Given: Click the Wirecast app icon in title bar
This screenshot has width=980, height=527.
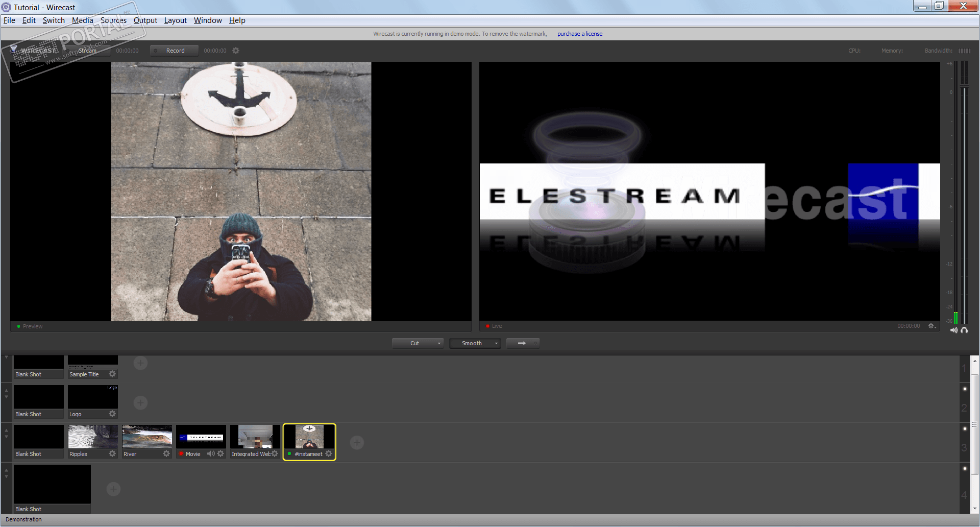Looking at the screenshot, I should [6, 7].
